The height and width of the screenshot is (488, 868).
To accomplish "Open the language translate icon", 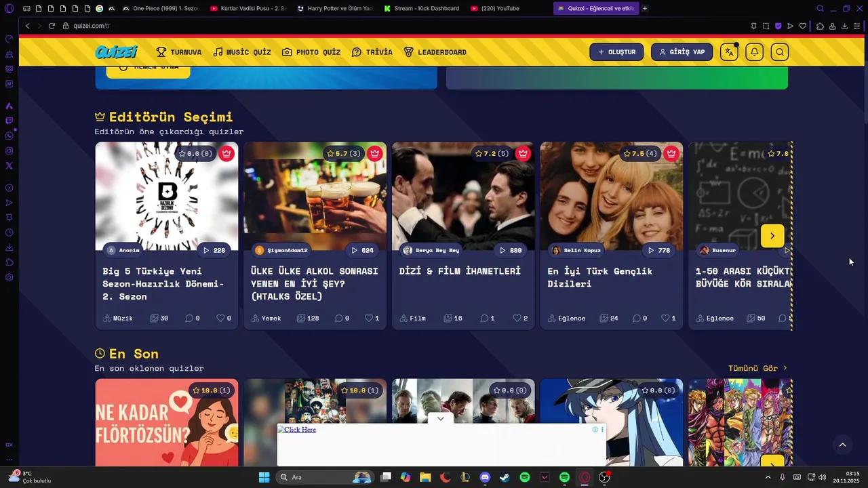I will tap(729, 52).
